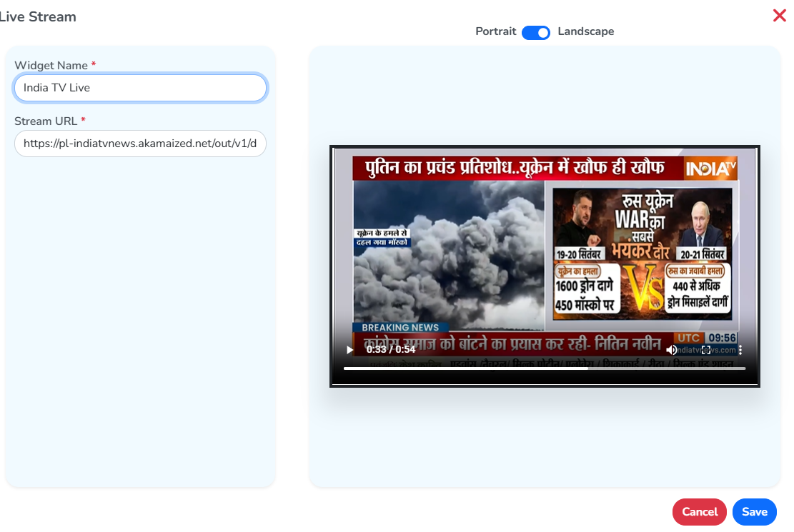
Task: Cancel the live stream widget setup
Action: 700,512
